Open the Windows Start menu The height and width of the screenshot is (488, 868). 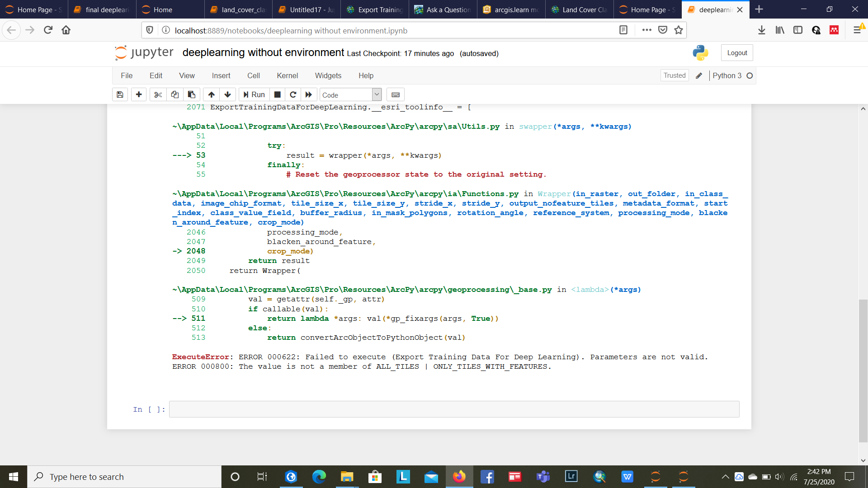[x=14, y=477]
